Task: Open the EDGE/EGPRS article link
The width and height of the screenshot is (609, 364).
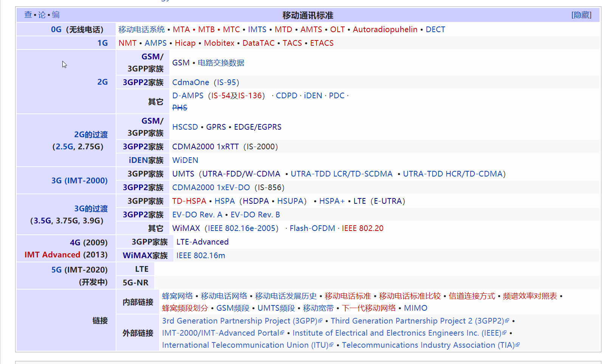Action: coord(257,127)
